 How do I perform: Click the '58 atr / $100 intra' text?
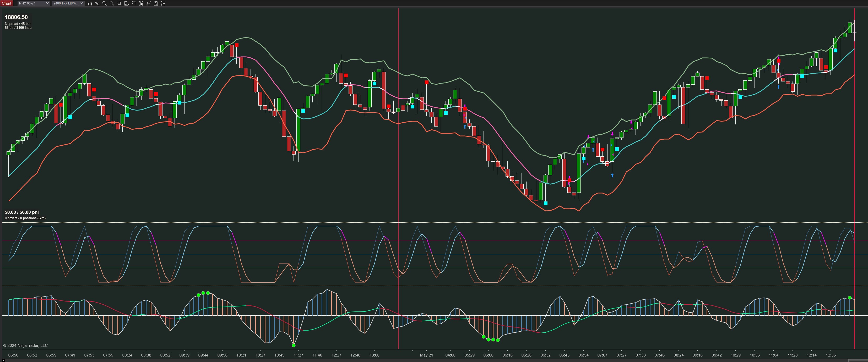pyautogui.click(x=18, y=28)
